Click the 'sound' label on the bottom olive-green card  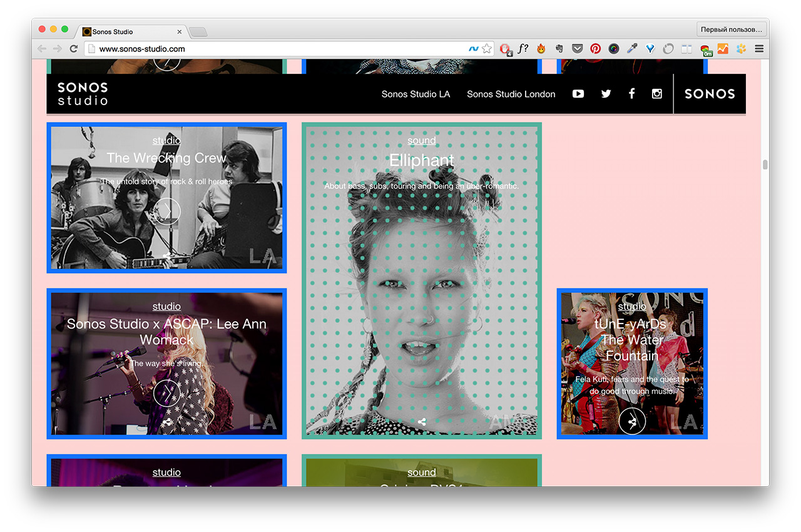pyautogui.click(x=422, y=473)
